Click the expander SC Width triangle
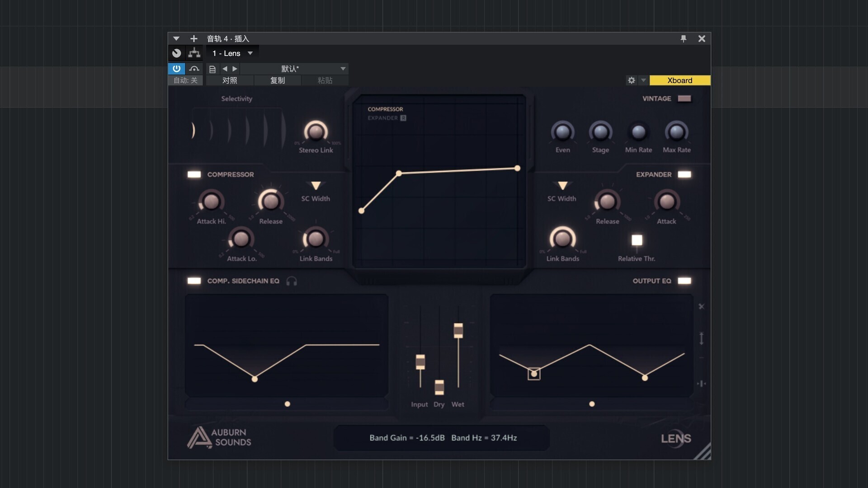The width and height of the screenshot is (868, 488). 562,186
